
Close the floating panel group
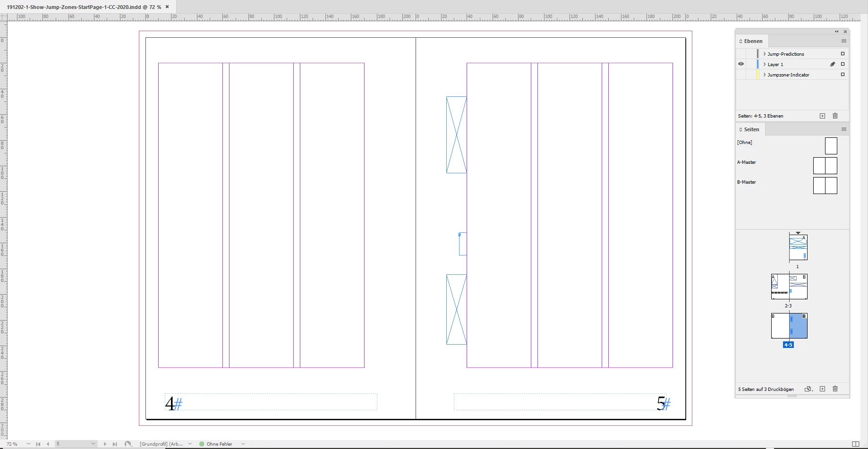tap(845, 32)
